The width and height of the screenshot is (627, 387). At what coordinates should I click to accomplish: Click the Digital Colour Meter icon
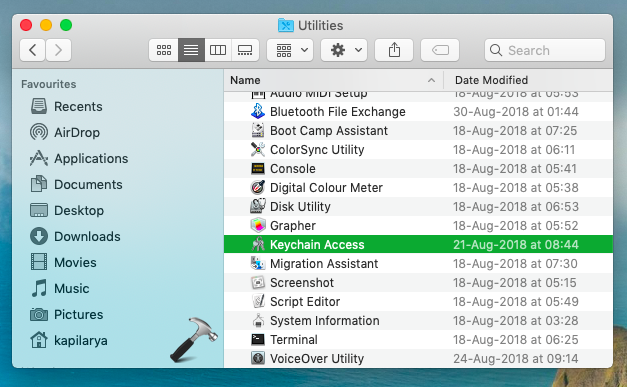(x=258, y=188)
